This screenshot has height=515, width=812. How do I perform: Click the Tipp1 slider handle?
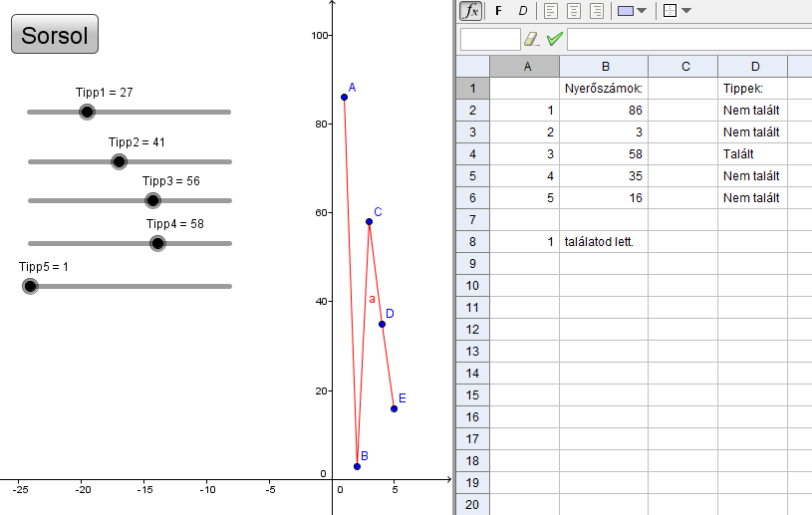(x=87, y=112)
